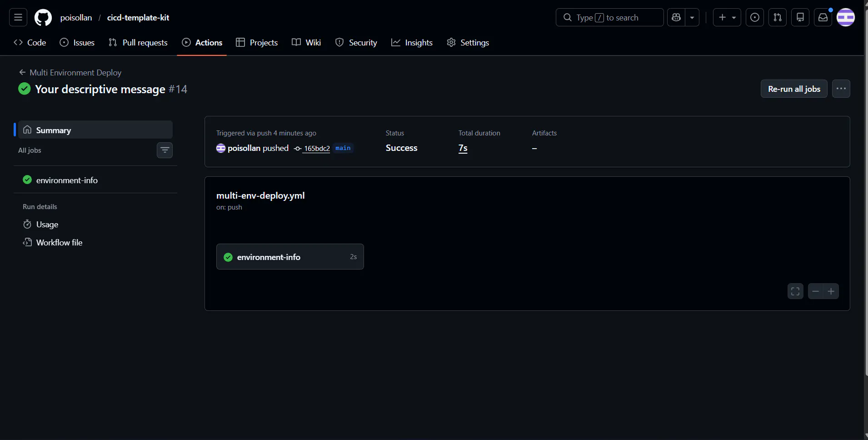This screenshot has height=440, width=868.
Task: Click Re-run all jobs button
Action: pyautogui.click(x=794, y=89)
